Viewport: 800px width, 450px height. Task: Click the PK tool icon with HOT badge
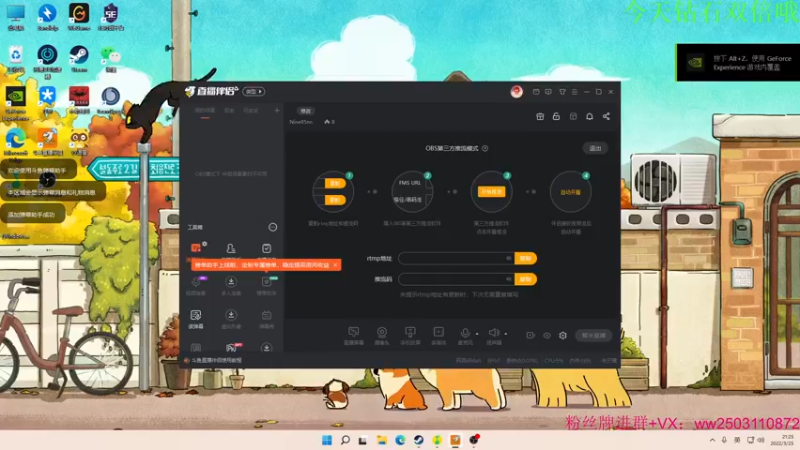click(231, 347)
